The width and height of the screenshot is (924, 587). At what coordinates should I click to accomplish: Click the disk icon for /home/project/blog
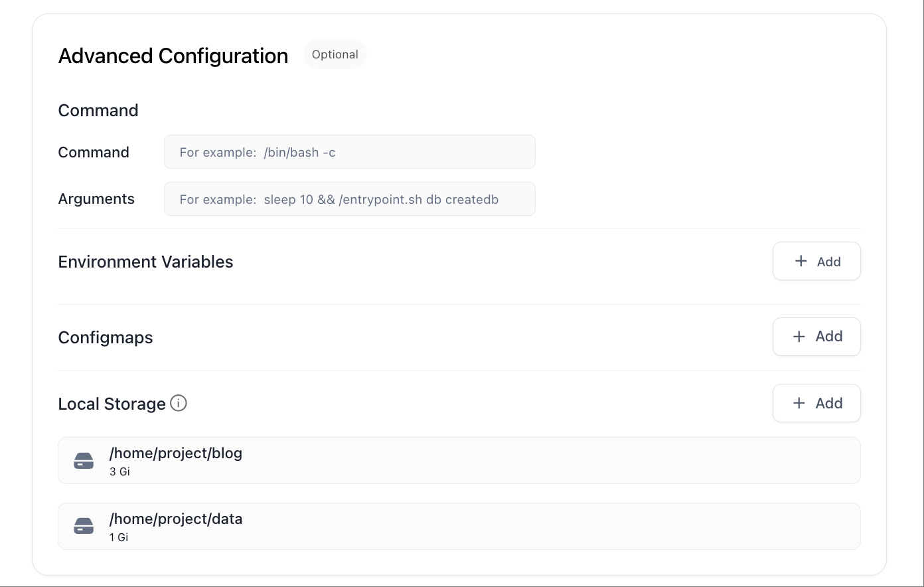84,461
